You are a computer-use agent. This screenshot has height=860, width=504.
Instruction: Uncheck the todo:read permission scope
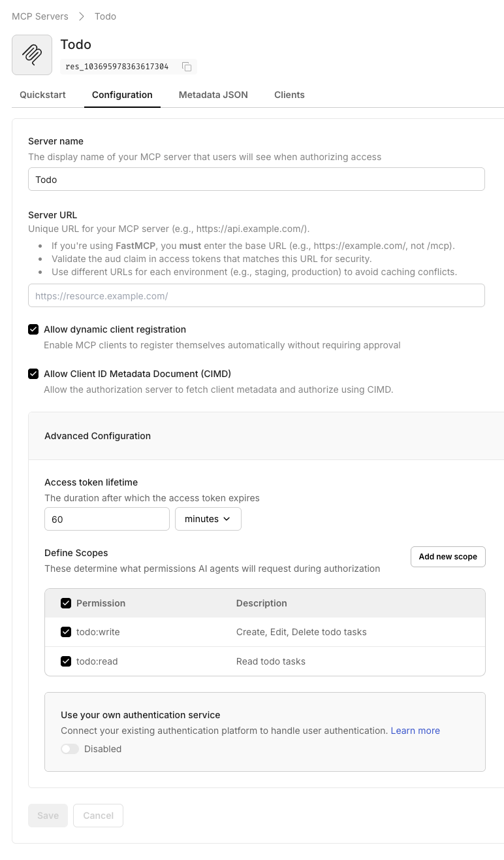pyautogui.click(x=66, y=661)
